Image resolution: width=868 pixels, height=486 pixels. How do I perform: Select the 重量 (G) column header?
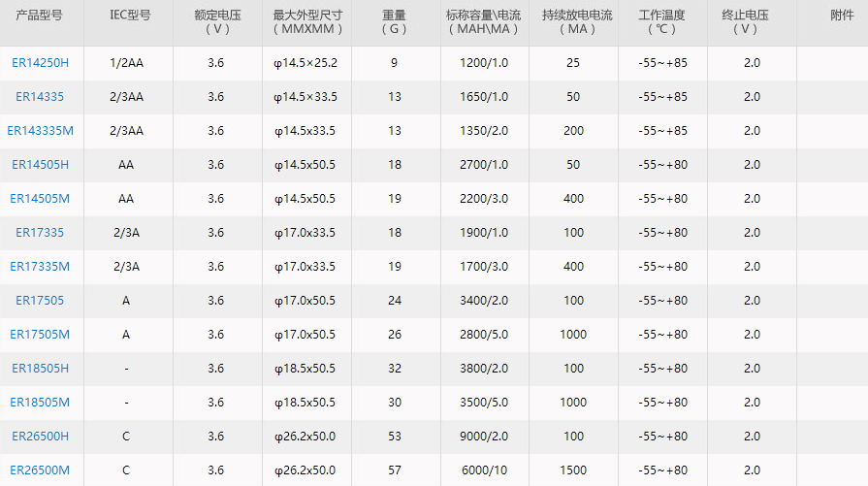pos(394,21)
